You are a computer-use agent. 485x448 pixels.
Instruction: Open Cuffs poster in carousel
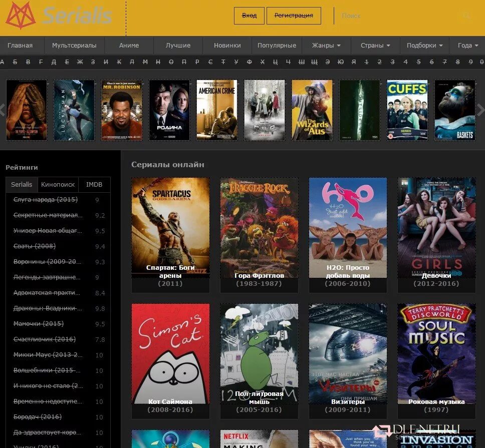point(408,110)
